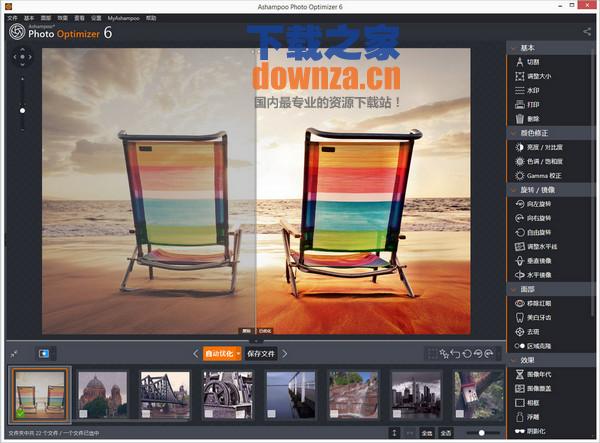Open the 设置 menu

pos(96,18)
